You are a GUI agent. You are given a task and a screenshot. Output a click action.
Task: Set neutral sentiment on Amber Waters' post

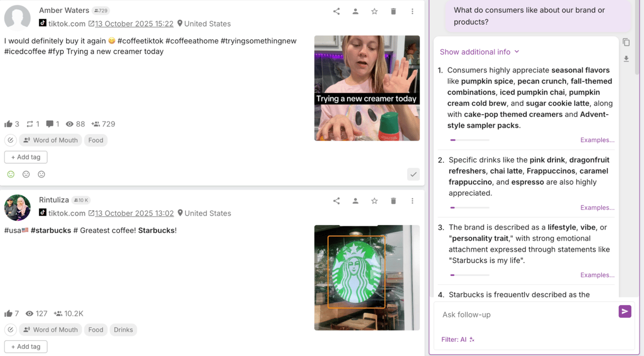[x=26, y=174]
